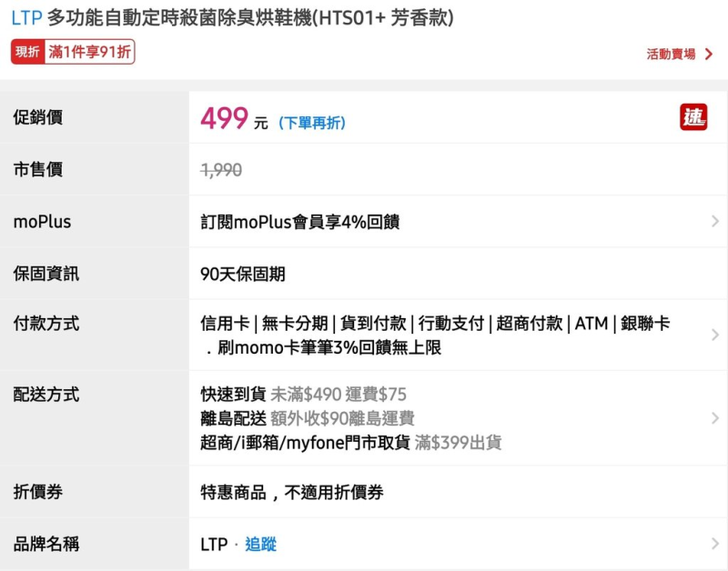Click 超商/i郵箱/myfone門市取貨 pickup option

pos(305,443)
